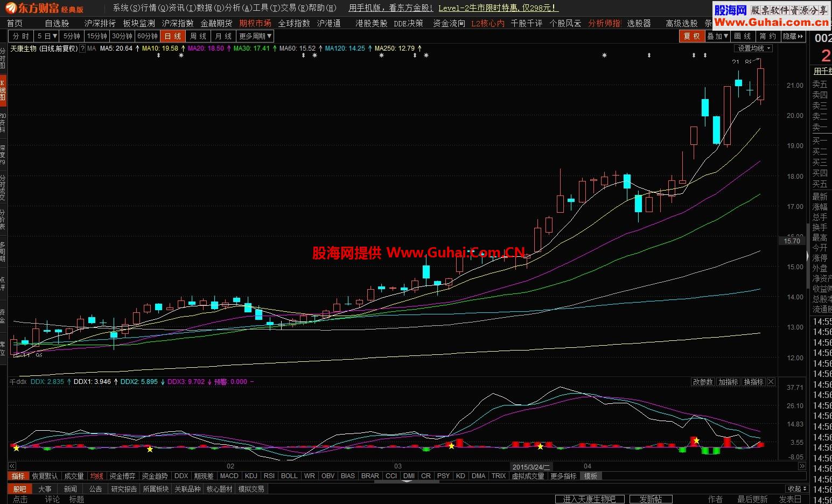Screen dimensions: 832x504
Task: Switch to the MACD indicator tab
Action: (x=229, y=476)
